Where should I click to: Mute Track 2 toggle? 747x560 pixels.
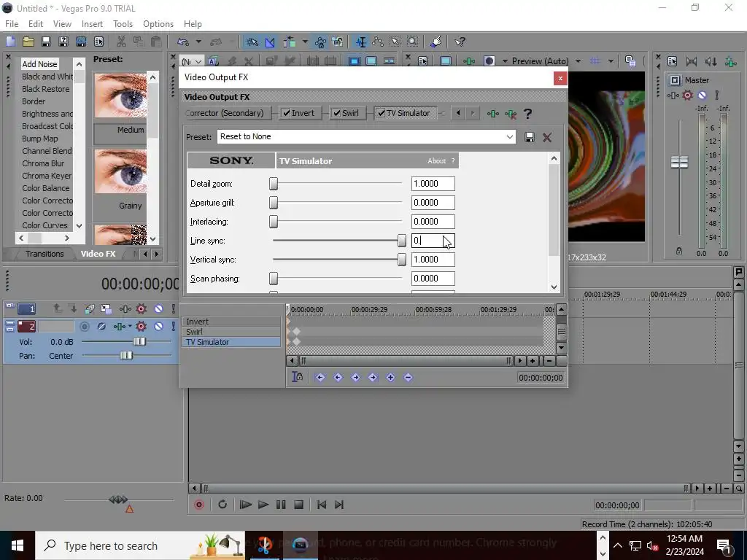tap(158, 326)
